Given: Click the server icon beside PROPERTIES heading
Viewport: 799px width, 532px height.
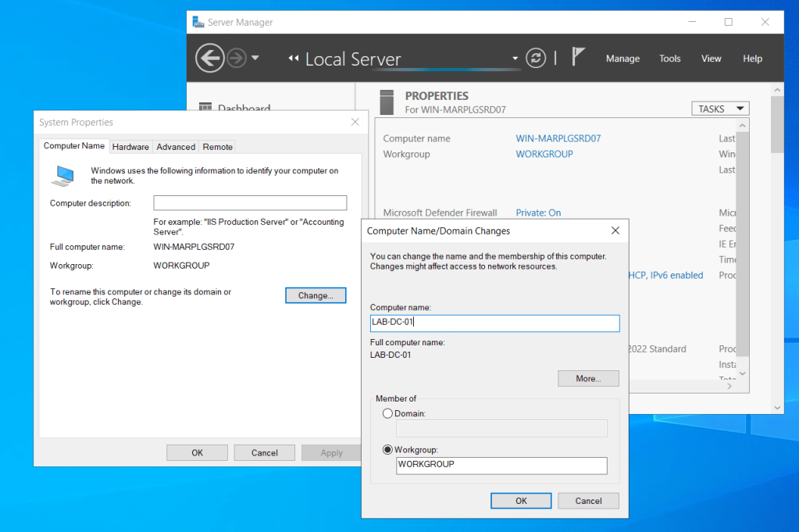Looking at the screenshot, I should click(x=386, y=102).
